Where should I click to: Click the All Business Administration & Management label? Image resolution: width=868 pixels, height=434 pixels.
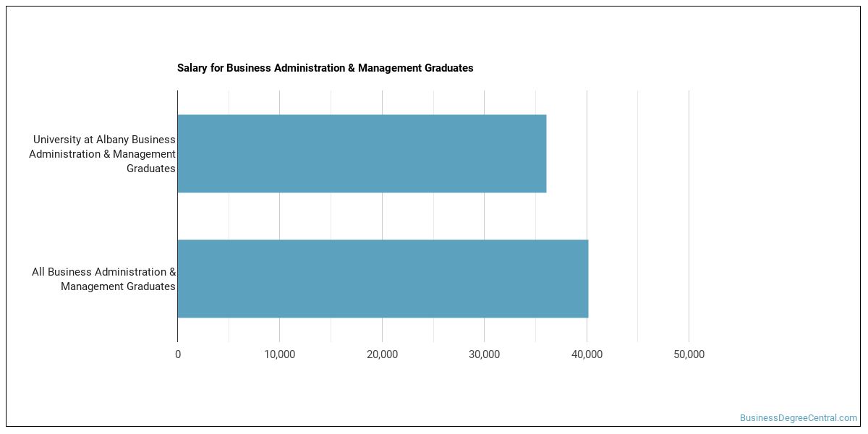click(x=103, y=279)
